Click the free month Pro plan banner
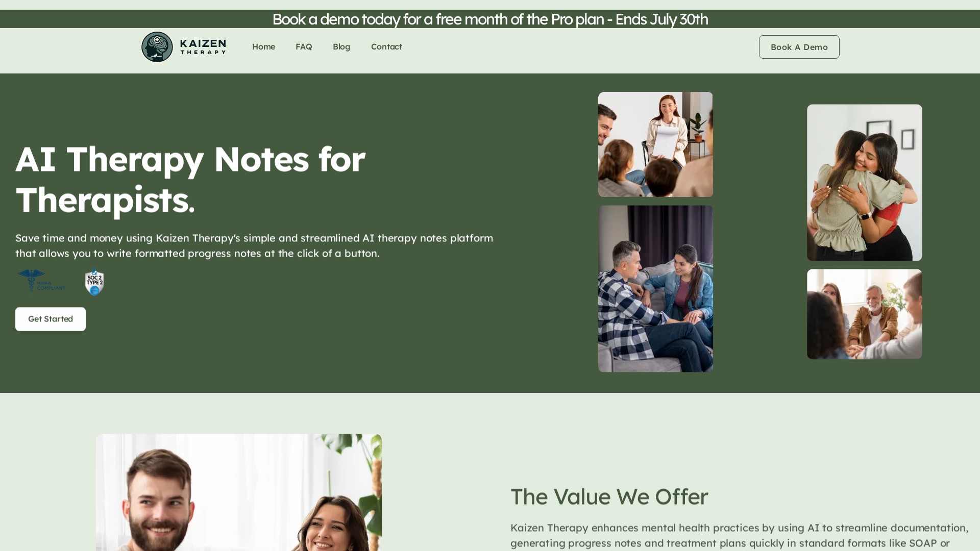This screenshot has height=551, width=980. coord(490,19)
